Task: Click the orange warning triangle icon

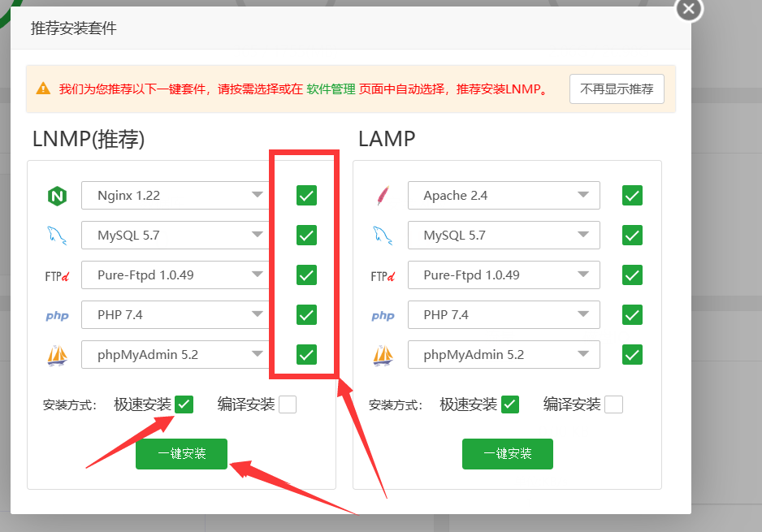Action: pyautogui.click(x=43, y=89)
